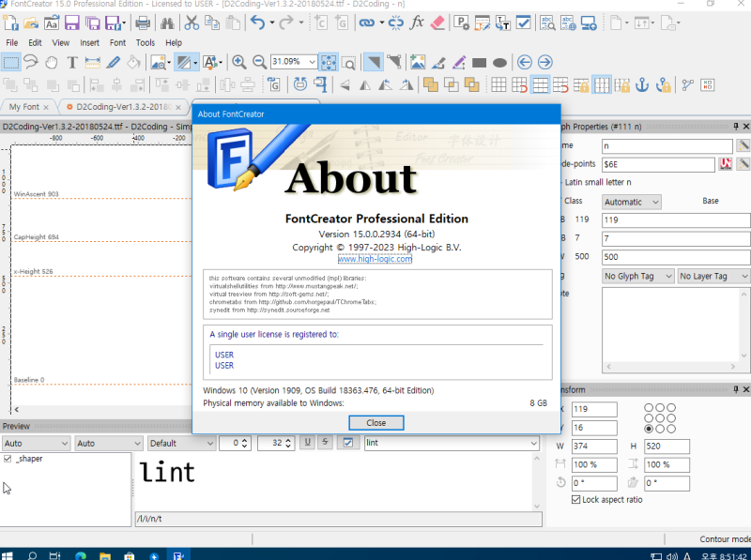Uncheck Lock aspect ratio
Viewport: 751px width, 560px height.
pos(576,499)
